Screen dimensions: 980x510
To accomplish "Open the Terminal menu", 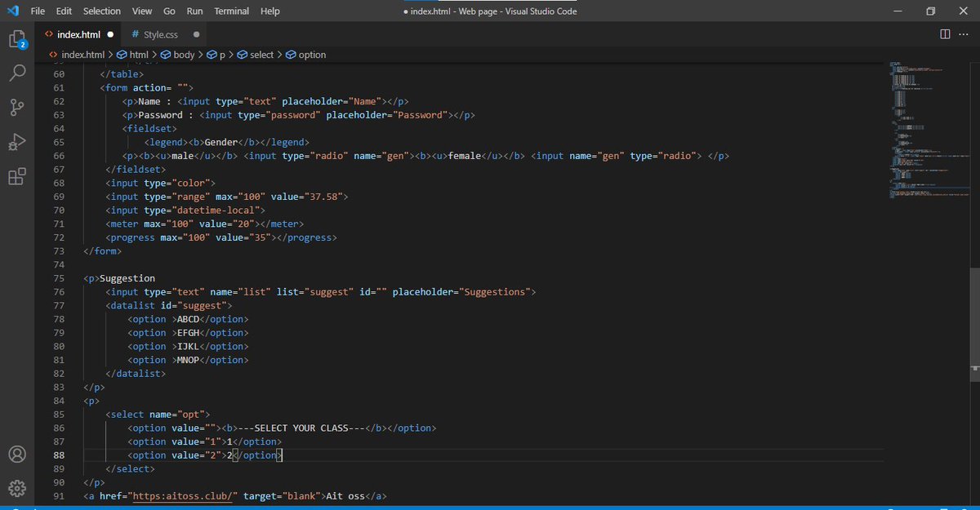I will coord(232,11).
